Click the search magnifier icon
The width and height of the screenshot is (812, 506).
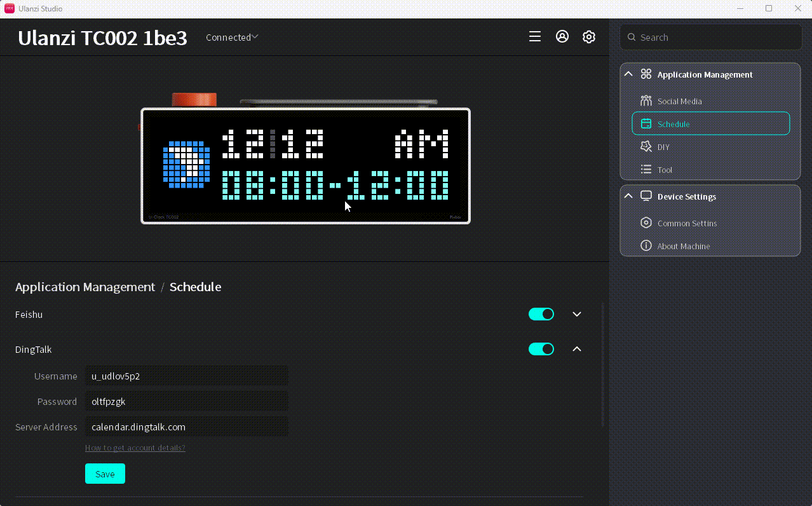632,38
